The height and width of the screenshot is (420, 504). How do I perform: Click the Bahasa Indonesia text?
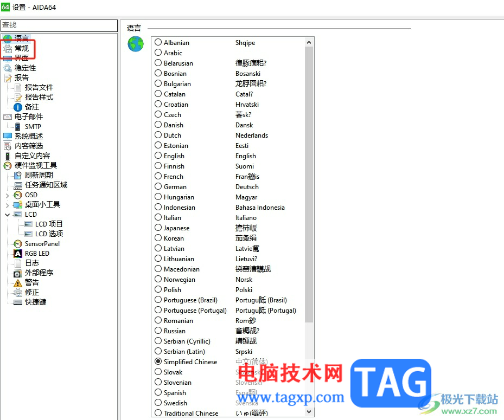pos(260,208)
